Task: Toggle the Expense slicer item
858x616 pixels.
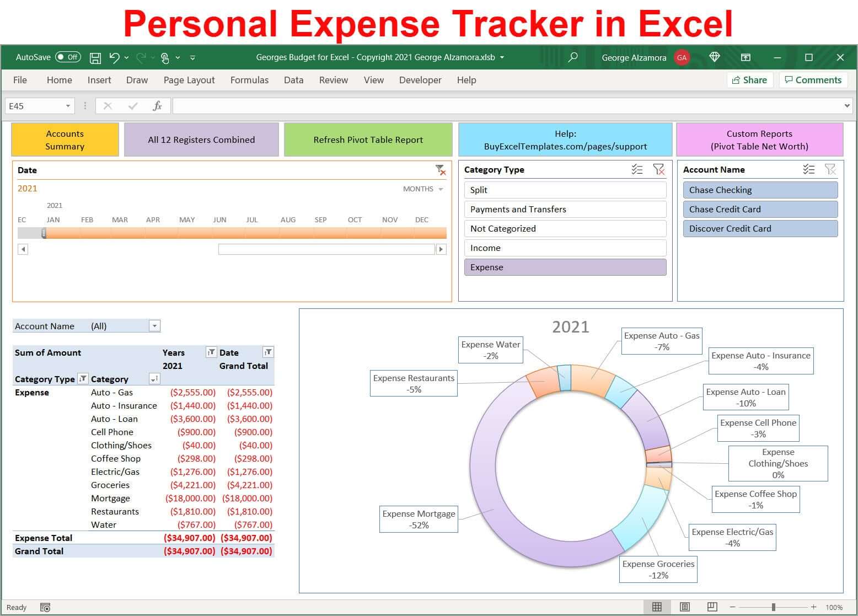Action: [x=565, y=267]
